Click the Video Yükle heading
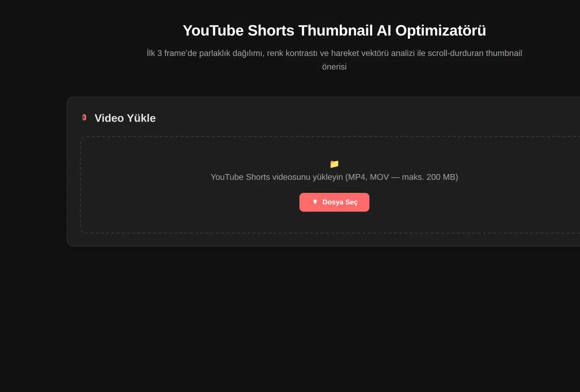Screen dimensions: 580x392 point(125,118)
